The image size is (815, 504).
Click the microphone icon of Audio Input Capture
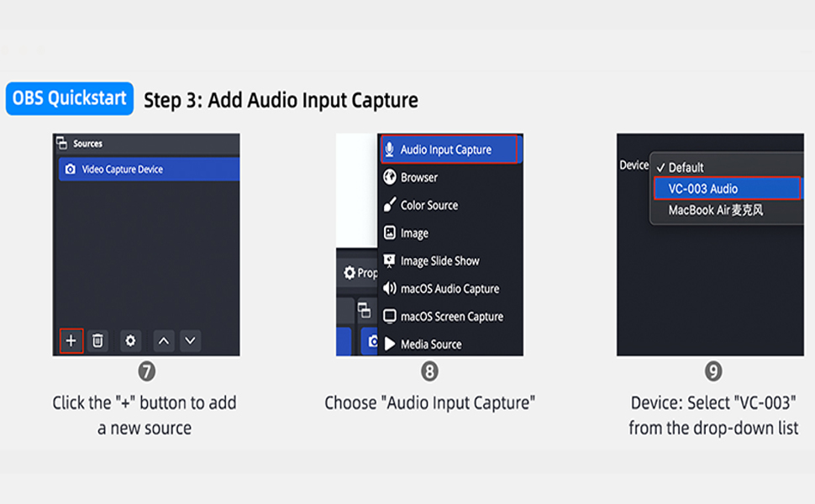pyautogui.click(x=389, y=150)
